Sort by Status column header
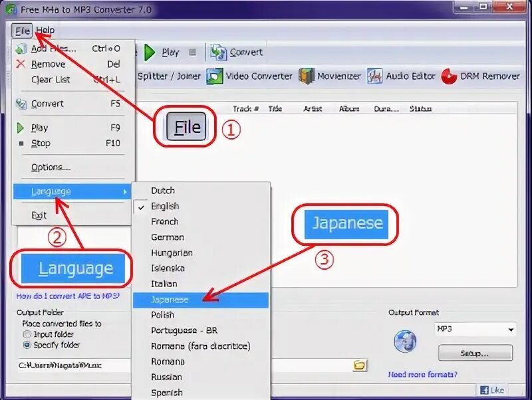532x400 pixels. tap(420, 109)
